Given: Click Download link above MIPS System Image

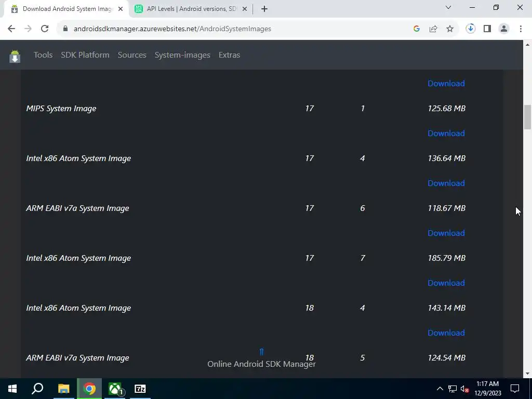Looking at the screenshot, I should click(446, 84).
